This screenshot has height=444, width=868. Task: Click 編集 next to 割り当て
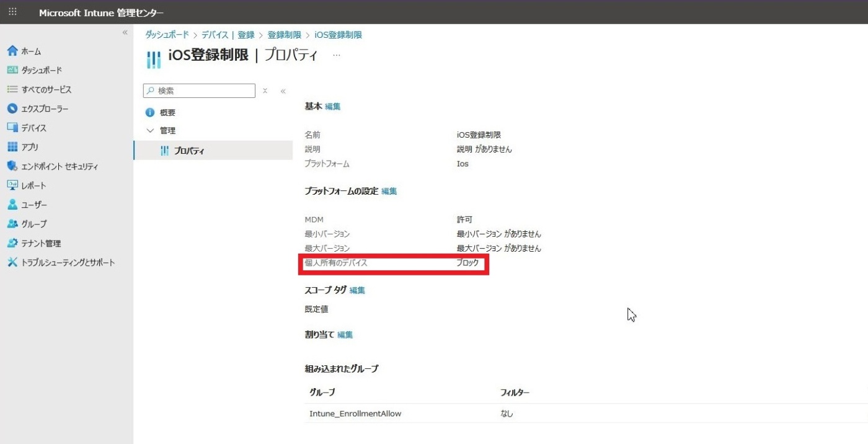pyautogui.click(x=345, y=334)
